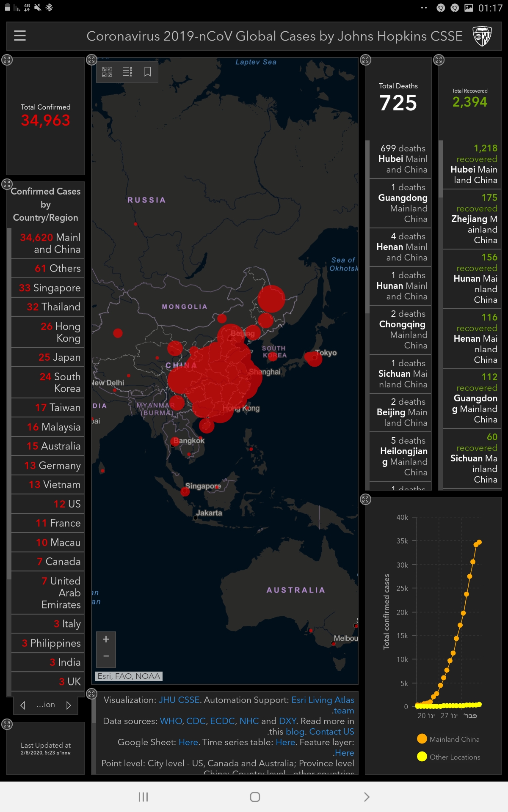Zoom in on the map
This screenshot has height=812, width=508.
coord(106,639)
